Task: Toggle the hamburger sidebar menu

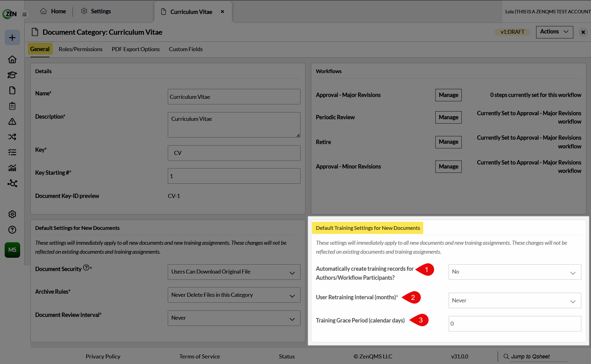Action: click(24, 14)
